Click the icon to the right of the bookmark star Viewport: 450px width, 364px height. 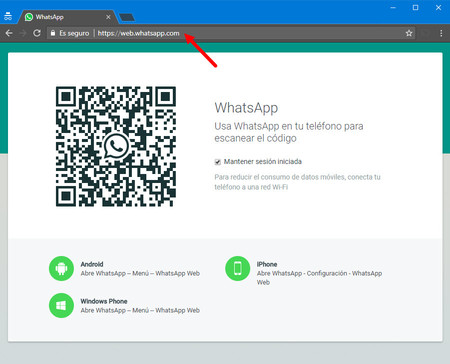(x=425, y=33)
